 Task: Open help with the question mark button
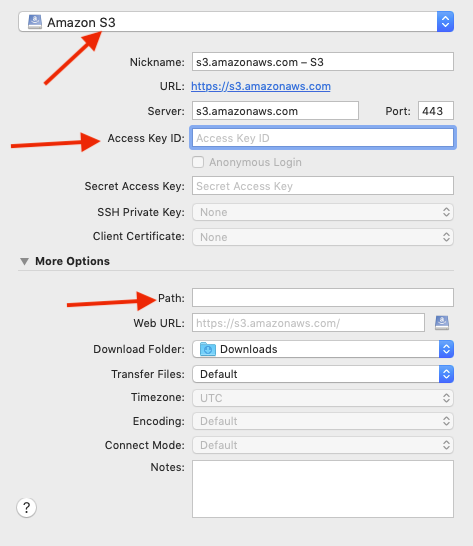(x=26, y=507)
